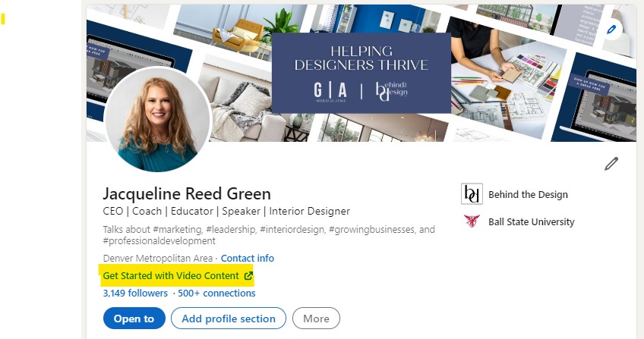Screen dimensions: 644x339
Task: Open the Ball State University logo
Action: [x=472, y=221]
